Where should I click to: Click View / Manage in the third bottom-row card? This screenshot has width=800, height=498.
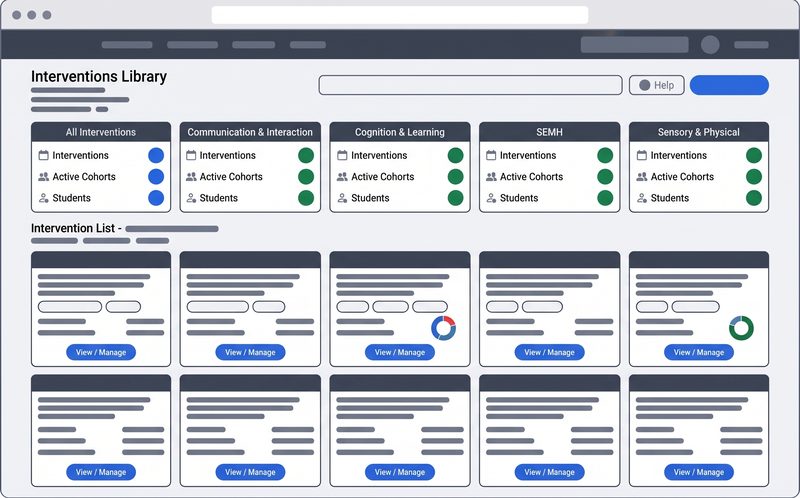click(400, 472)
